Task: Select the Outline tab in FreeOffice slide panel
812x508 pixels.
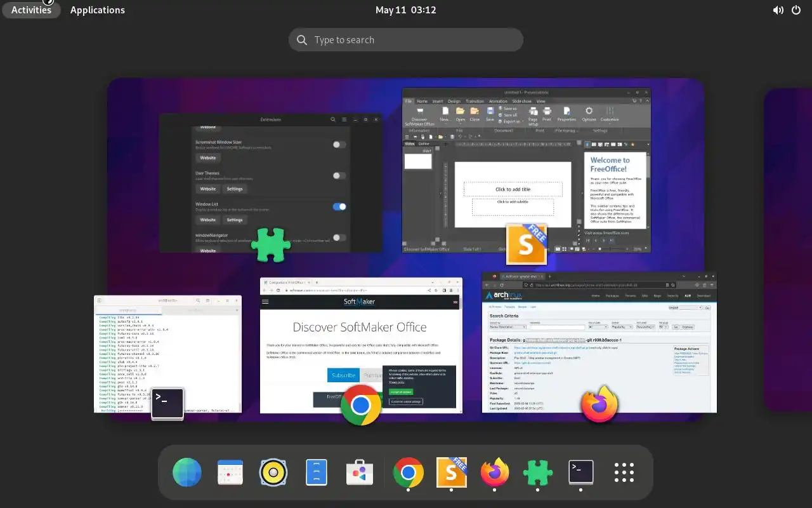Action: [x=424, y=144]
